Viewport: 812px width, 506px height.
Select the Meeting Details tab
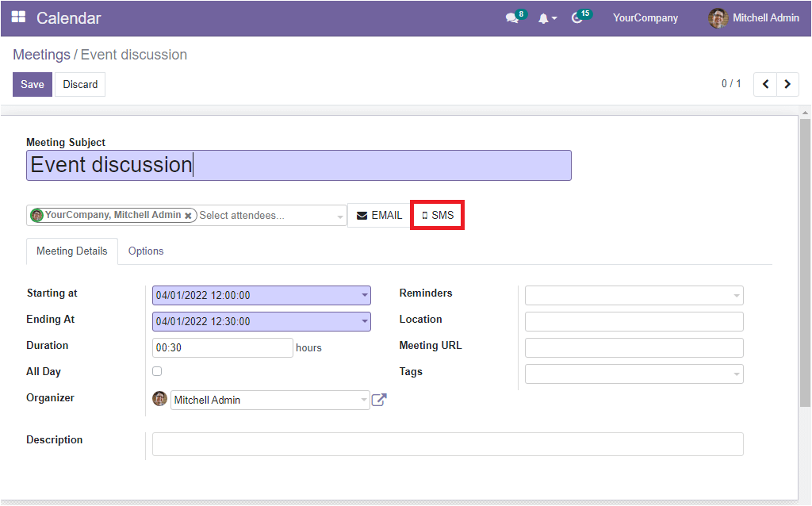click(72, 251)
